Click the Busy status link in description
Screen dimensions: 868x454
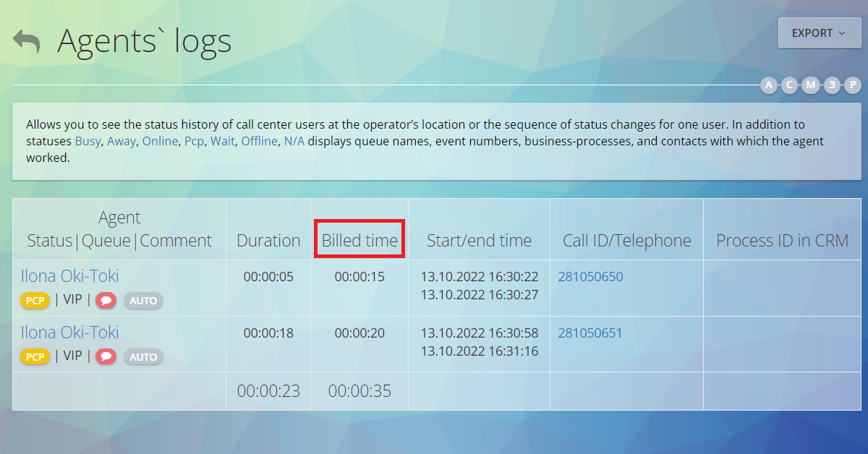click(88, 142)
